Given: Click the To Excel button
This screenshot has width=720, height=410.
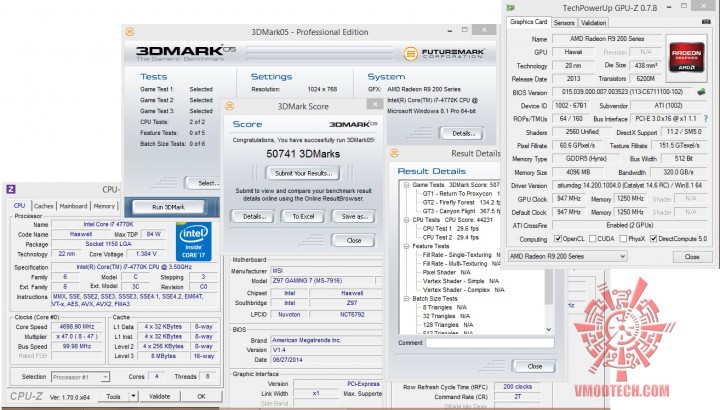Looking at the screenshot, I should 303,216.
